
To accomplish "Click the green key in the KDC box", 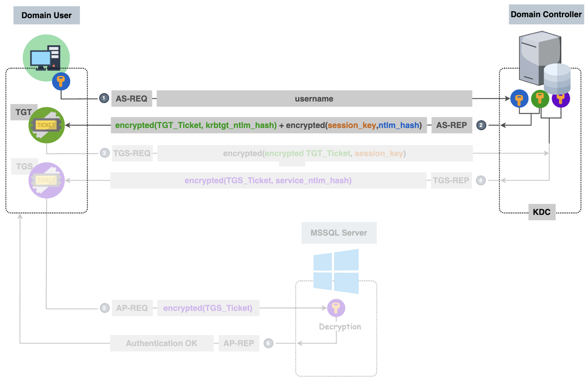I will click(x=540, y=99).
